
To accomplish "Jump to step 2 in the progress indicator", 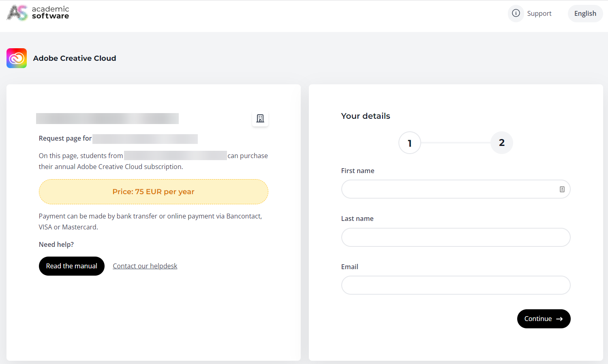I will pyautogui.click(x=501, y=143).
